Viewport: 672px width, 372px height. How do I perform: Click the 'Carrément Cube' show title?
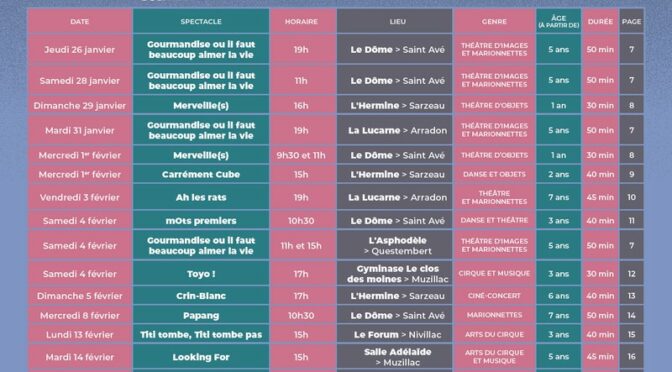201,174
